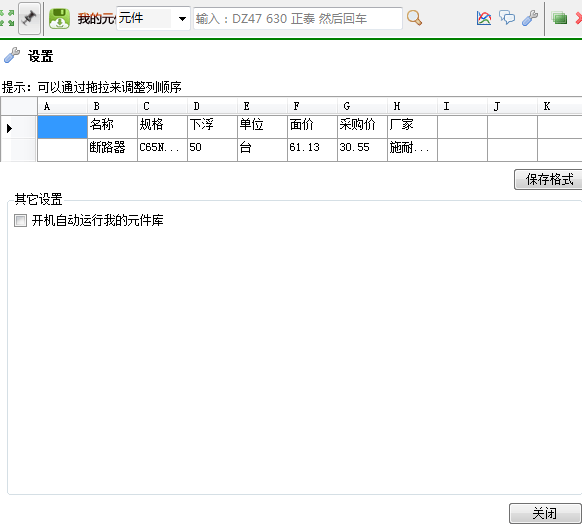
Task: Click the current row arrow indicator
Action: point(10,128)
